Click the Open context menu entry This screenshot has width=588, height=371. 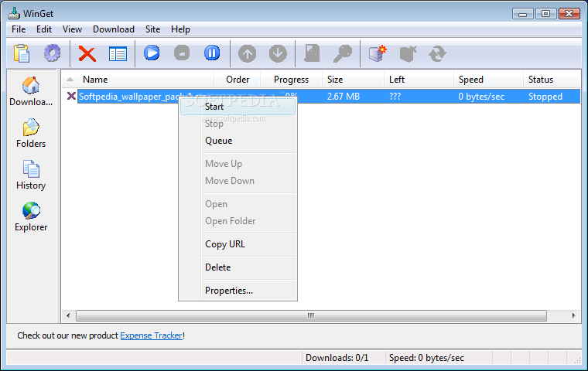tap(238, 204)
